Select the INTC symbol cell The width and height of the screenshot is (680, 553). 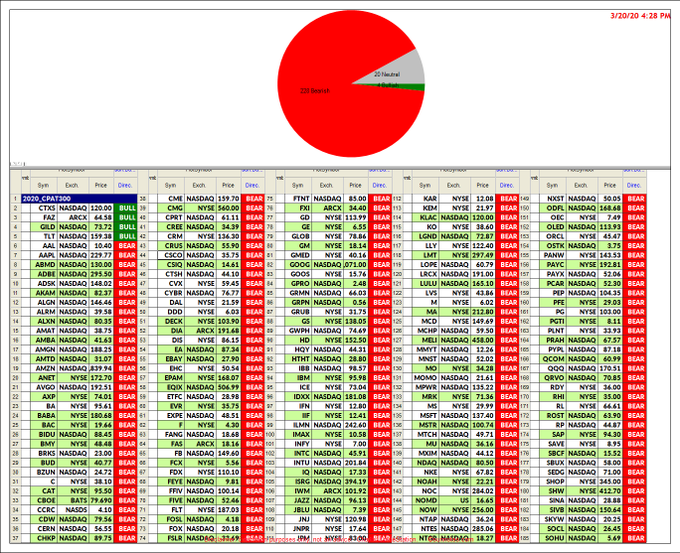[298, 453]
